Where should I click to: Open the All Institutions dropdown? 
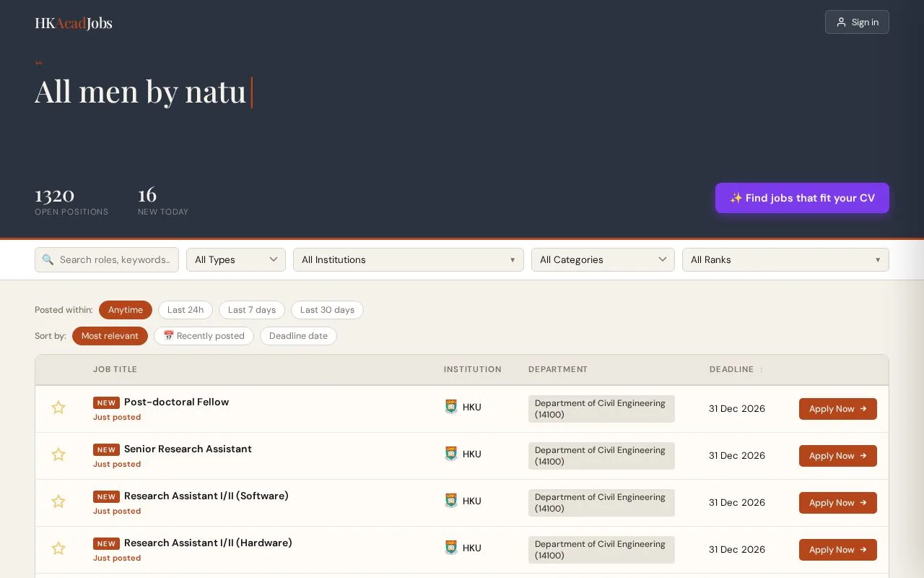[409, 260]
